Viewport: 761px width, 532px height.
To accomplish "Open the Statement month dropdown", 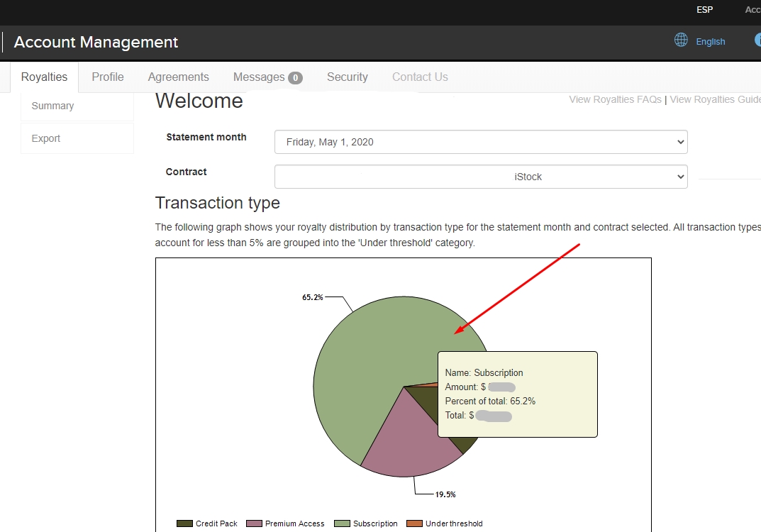I will [480, 142].
